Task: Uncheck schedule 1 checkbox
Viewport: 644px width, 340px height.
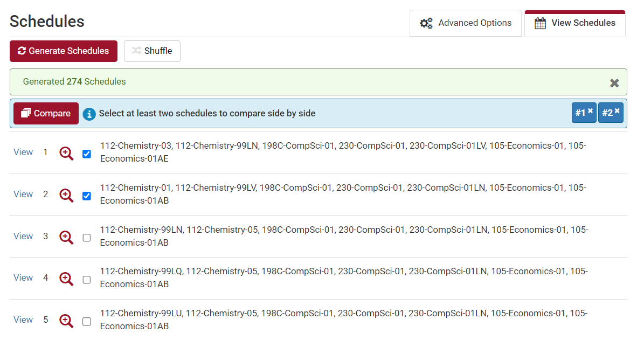Action: click(x=87, y=154)
